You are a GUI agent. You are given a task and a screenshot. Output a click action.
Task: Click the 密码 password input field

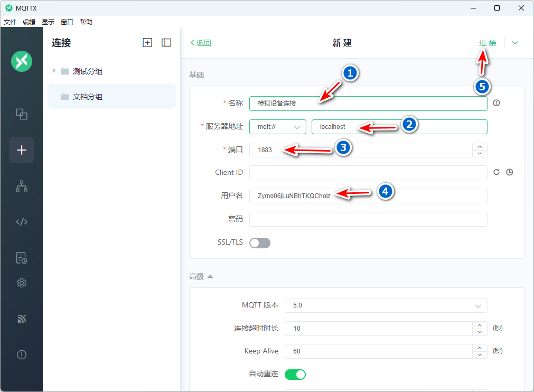pos(368,219)
